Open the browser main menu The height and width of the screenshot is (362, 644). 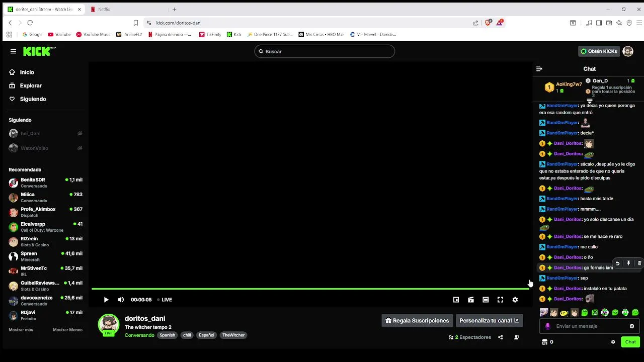[639, 23]
